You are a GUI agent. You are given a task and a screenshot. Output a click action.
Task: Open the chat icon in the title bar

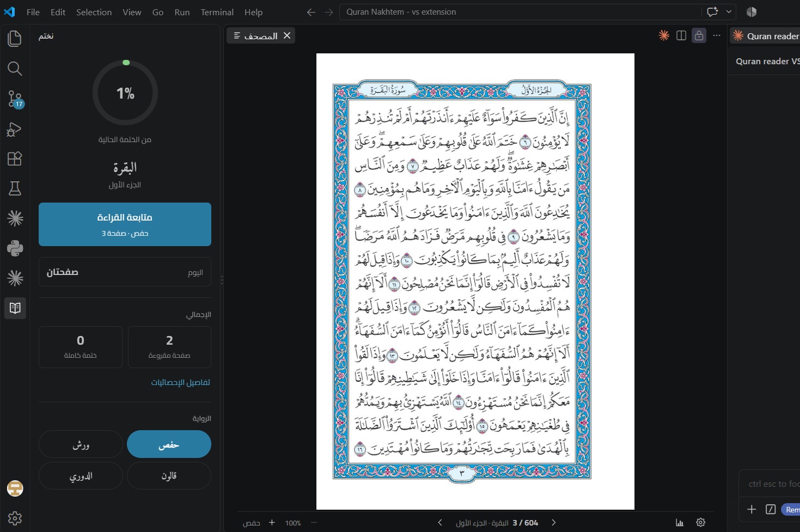(x=712, y=11)
